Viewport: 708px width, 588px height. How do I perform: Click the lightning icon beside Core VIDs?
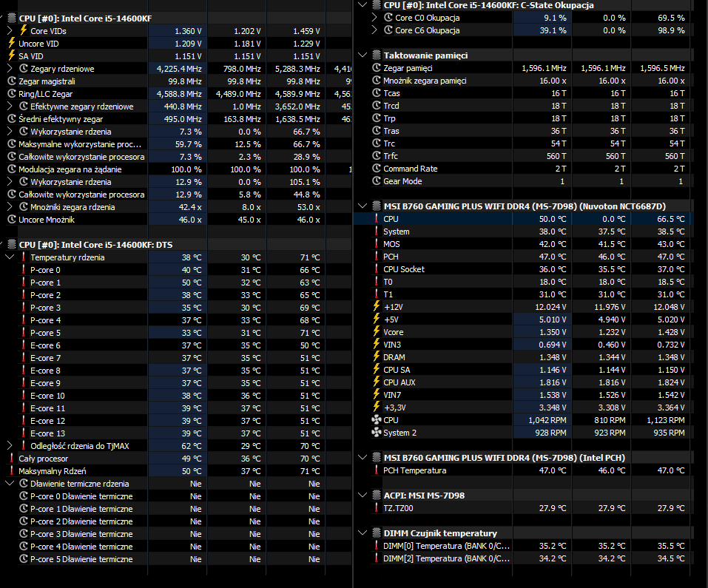click(24, 30)
